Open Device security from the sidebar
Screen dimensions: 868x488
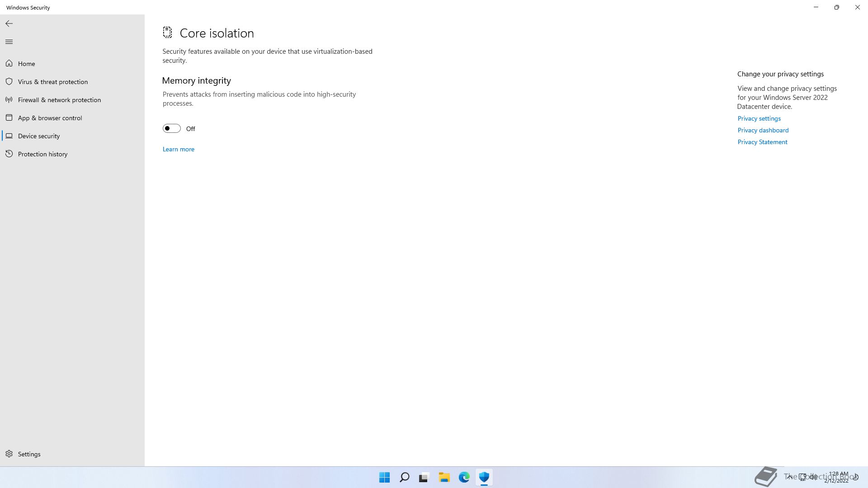pyautogui.click(x=39, y=136)
